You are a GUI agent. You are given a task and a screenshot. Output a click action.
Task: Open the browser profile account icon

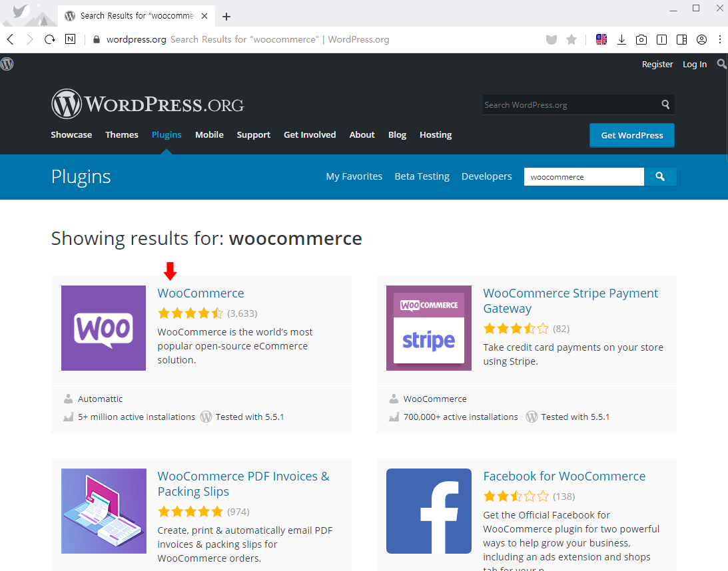701,40
